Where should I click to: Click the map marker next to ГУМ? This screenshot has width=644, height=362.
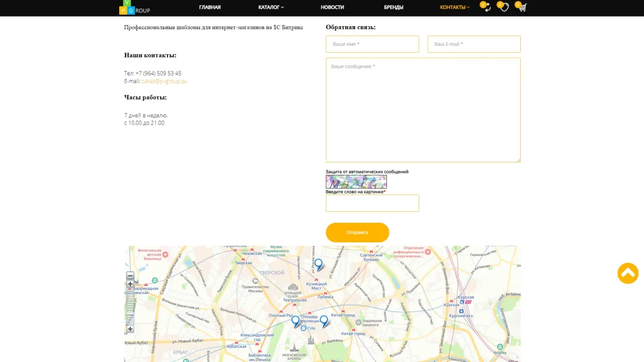(x=296, y=322)
